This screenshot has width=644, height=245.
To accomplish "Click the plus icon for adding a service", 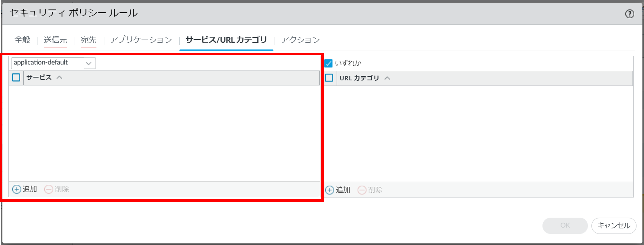I will point(17,189).
